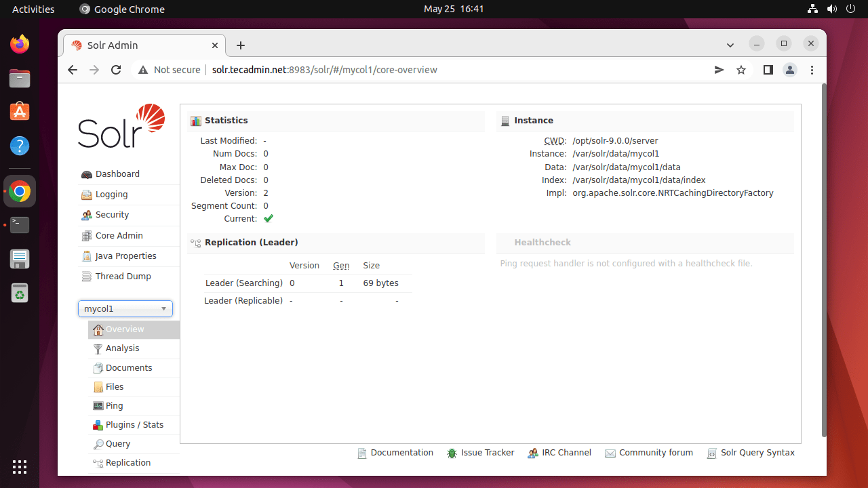868x488 pixels.
Task: Click the volume indicator in the top bar
Action: coord(832,9)
